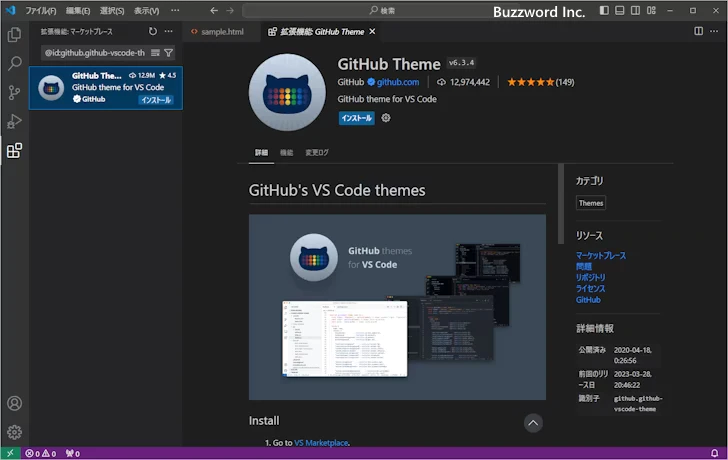Open the Search view in activity bar
The height and width of the screenshot is (460, 728).
(x=14, y=63)
